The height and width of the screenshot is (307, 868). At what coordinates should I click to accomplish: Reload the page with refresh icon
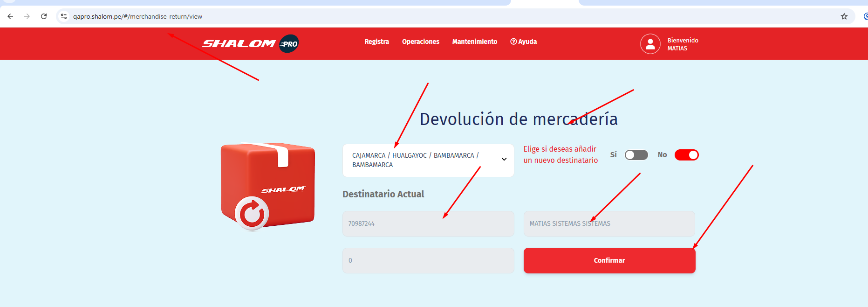coord(44,16)
